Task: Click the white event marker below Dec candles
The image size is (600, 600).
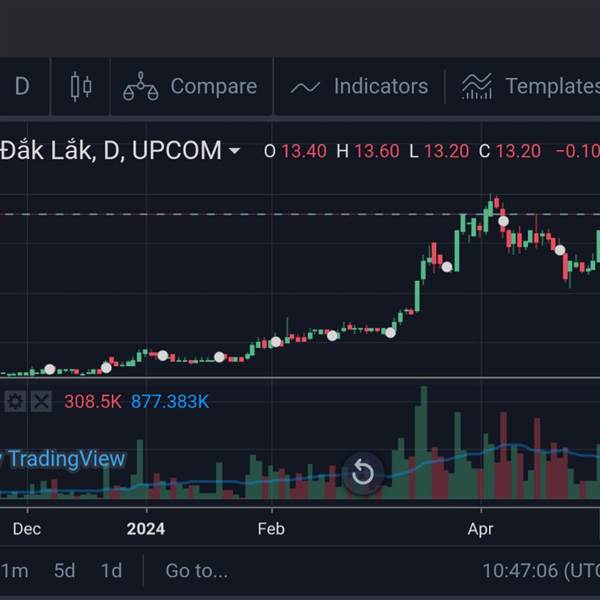Action: click(50, 369)
